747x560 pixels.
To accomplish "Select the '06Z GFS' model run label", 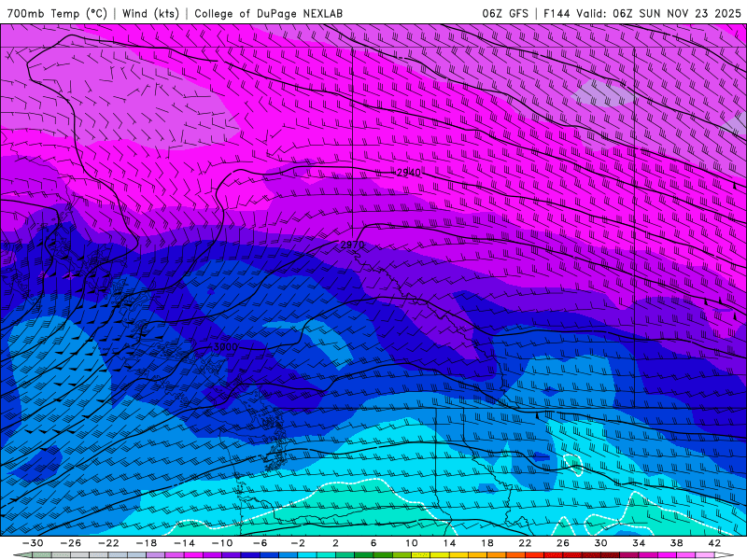I will pos(505,13).
